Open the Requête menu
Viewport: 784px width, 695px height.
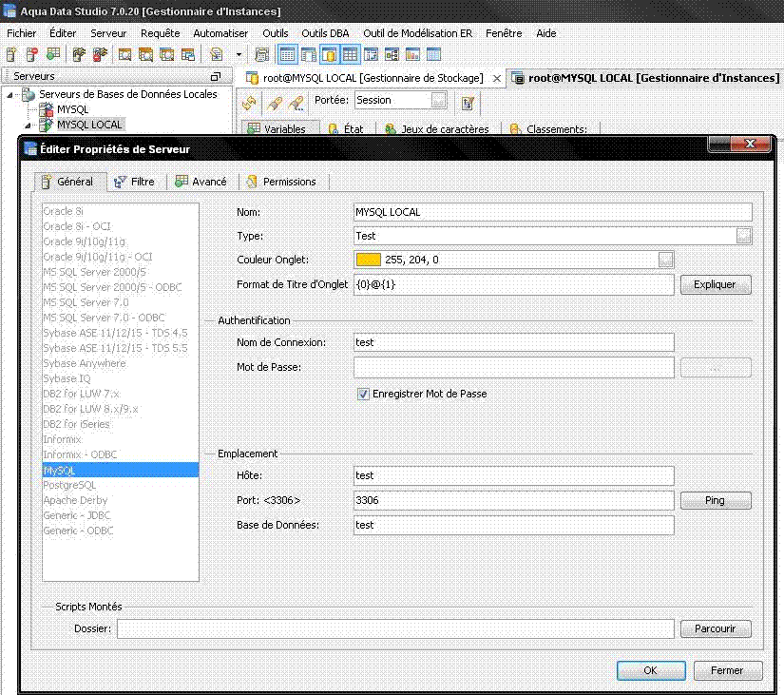(160, 33)
